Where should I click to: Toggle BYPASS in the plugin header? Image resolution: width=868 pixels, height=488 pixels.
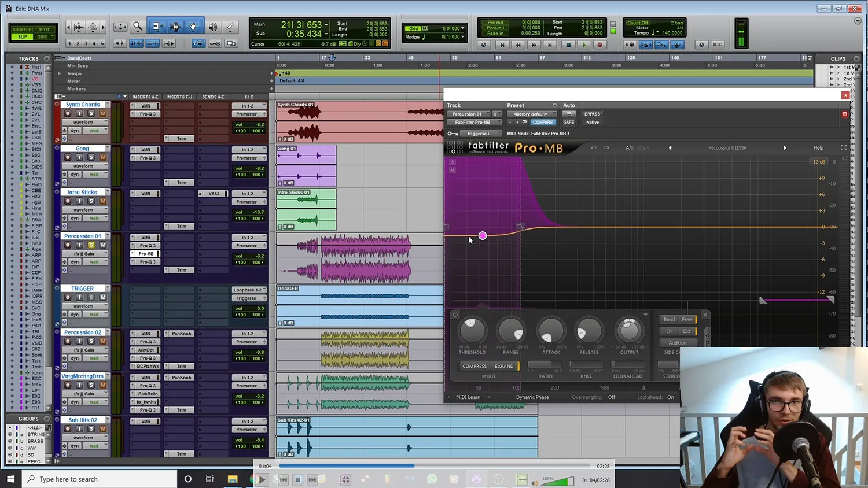coord(592,114)
